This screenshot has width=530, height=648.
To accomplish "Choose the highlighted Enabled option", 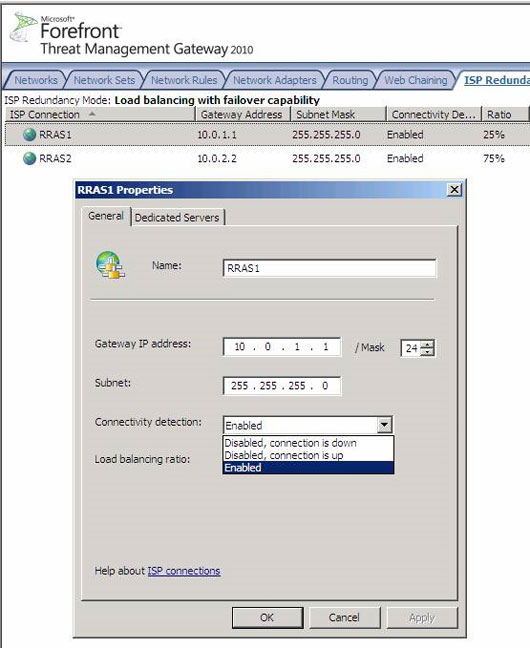I will [x=308, y=468].
